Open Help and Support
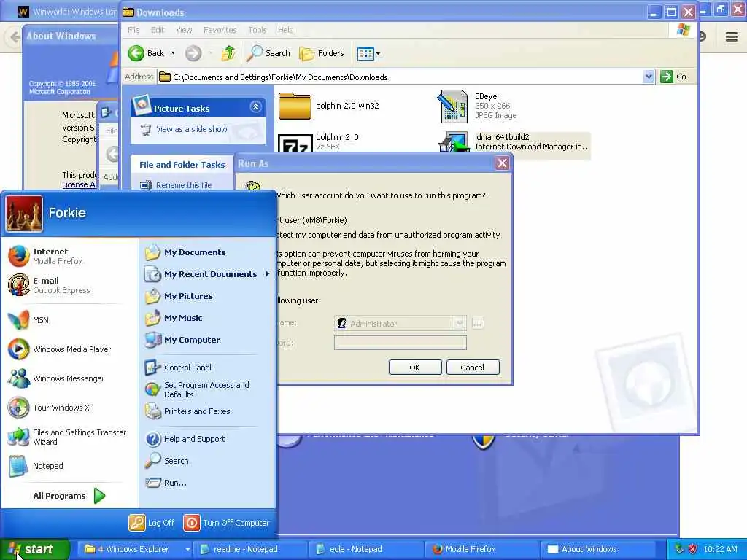 click(185, 438)
